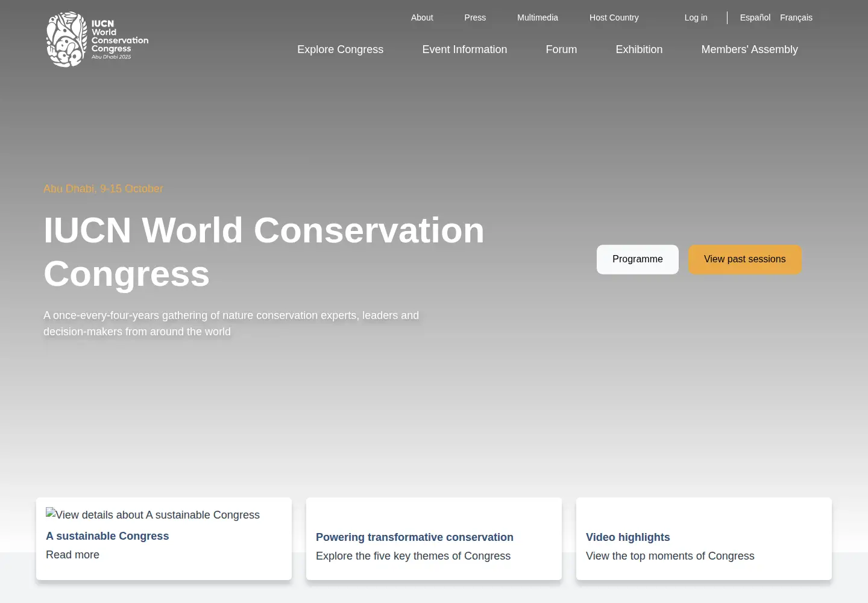Screen dimensions: 868x603
Task: Click the Programme button
Action: pyautogui.click(x=638, y=259)
